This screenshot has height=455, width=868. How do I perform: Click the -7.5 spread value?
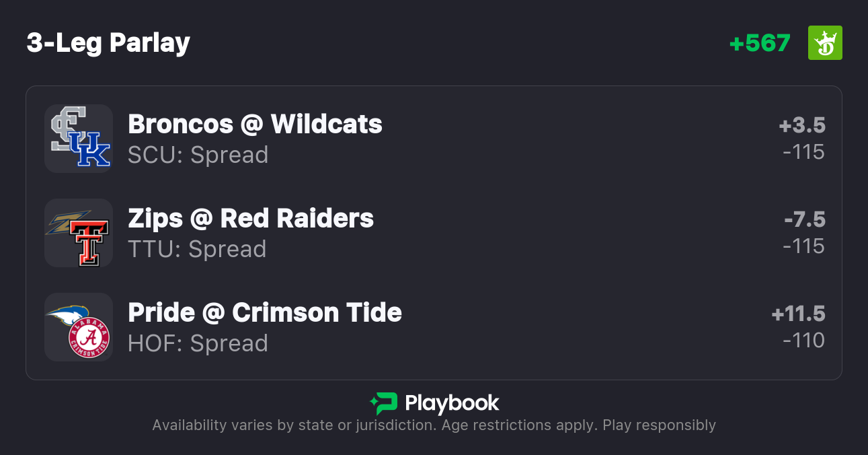pyautogui.click(x=804, y=219)
